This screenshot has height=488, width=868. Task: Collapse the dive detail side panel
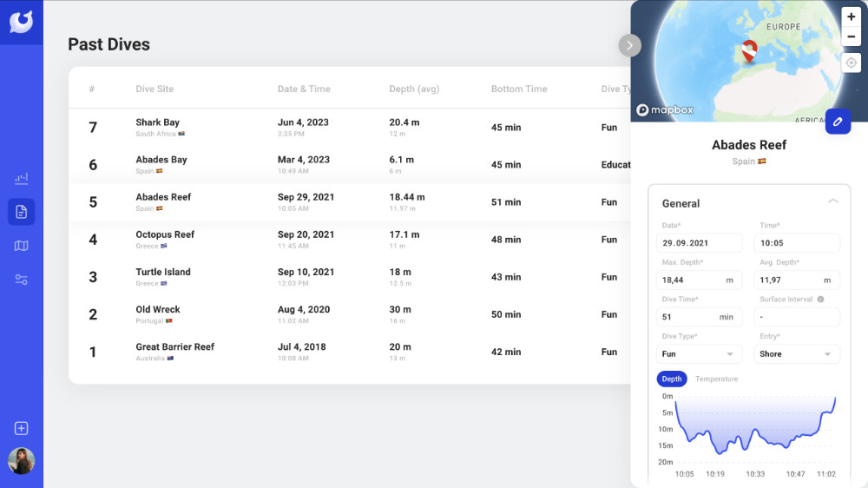629,45
